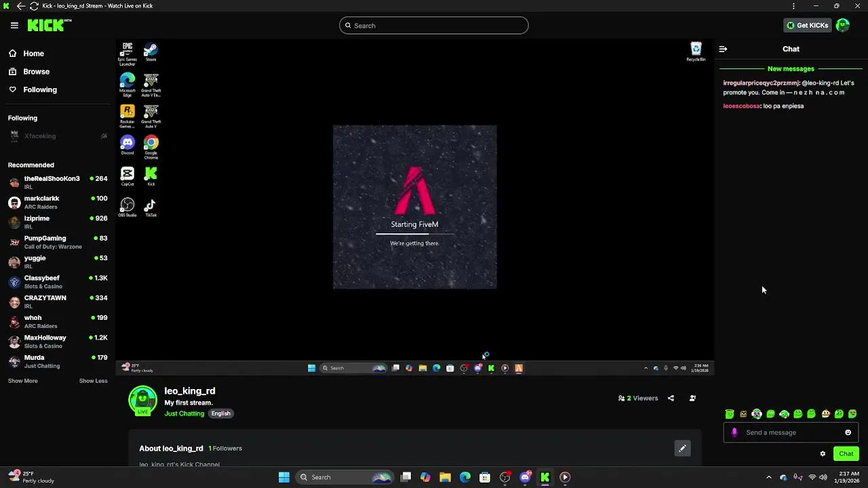This screenshot has width=868, height=488.
Task: Open PumpGaming recommended channel
Action: [x=58, y=242]
